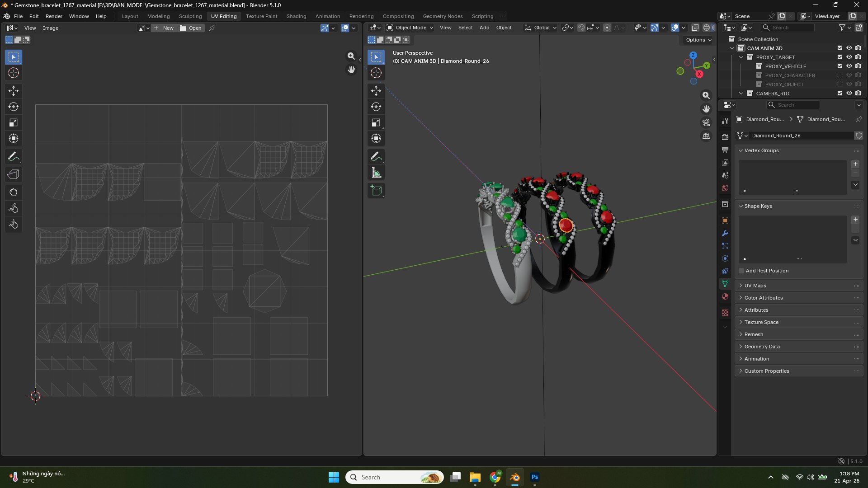Select the Measure tool in 3D viewport
Screen dimensions: 868x488
coord(376,173)
